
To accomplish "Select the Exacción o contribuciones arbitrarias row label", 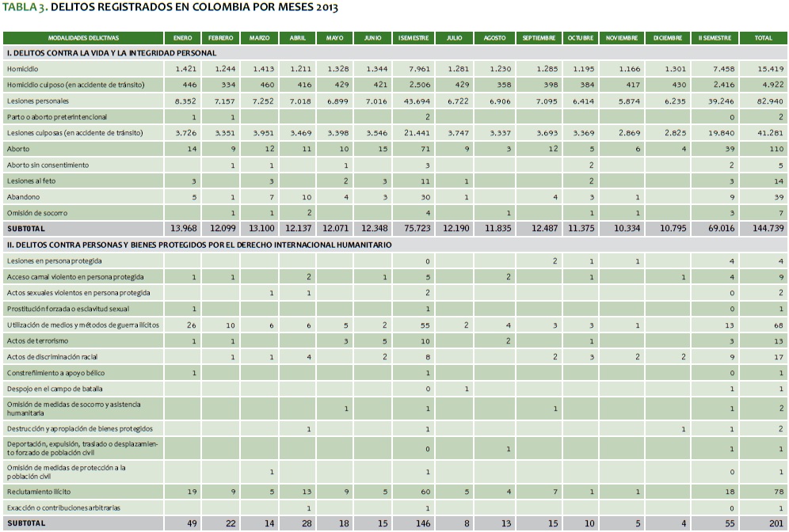I will click(x=63, y=507).
